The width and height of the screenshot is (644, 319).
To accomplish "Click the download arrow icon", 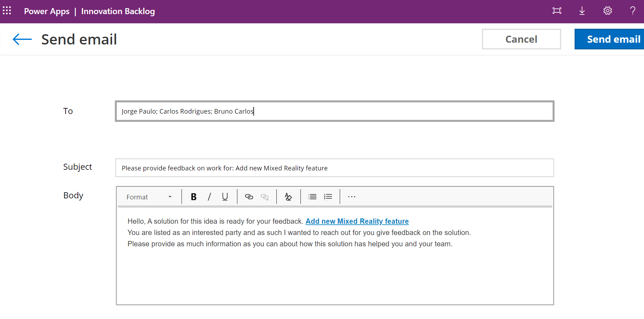I will [x=582, y=11].
